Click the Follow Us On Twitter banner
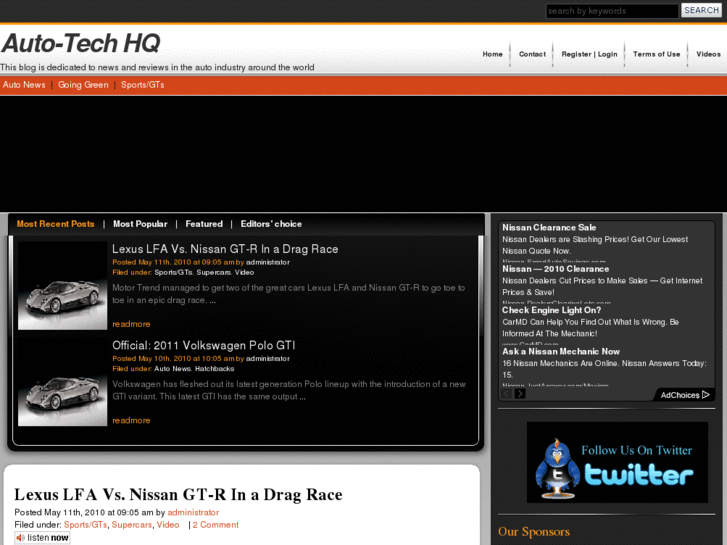Screen dimensions: 727x545 point(617,462)
